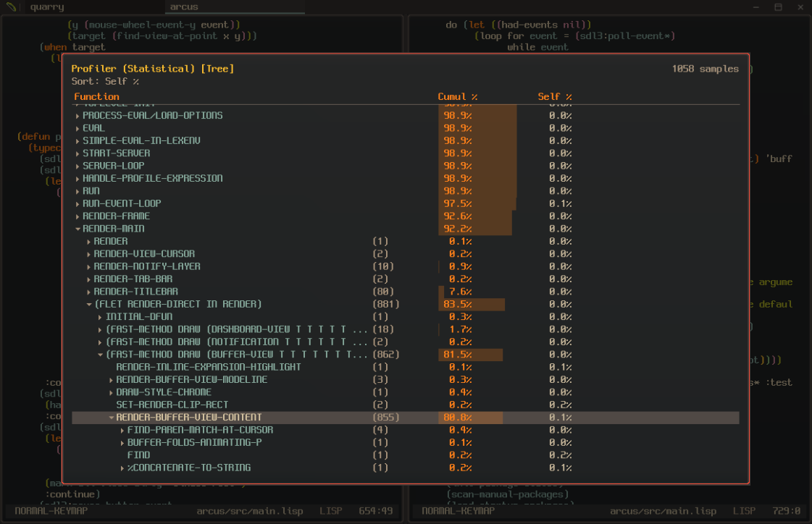Click the maximize window icon
This screenshot has width=812, height=524.
click(778, 7)
